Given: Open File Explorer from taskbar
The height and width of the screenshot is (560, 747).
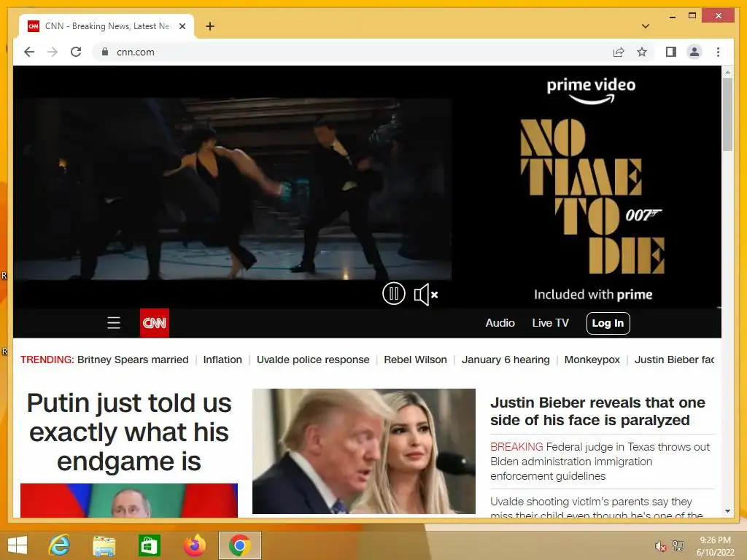Looking at the screenshot, I should (x=104, y=546).
